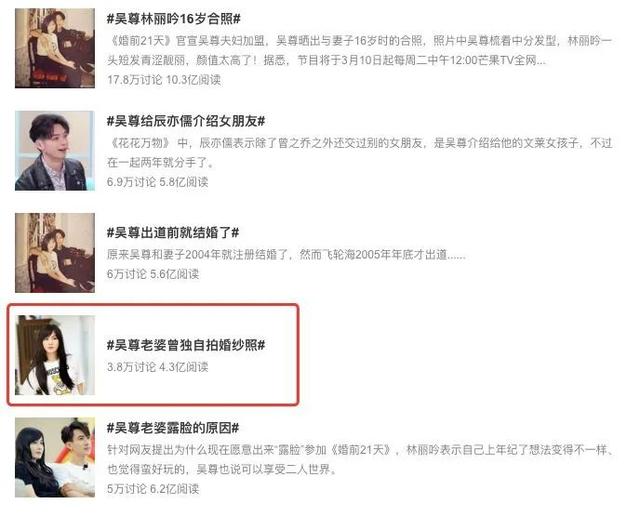Click stats 6.9万讨论 5.8亿阅读
This screenshot has width=640, height=517.
(x=158, y=182)
